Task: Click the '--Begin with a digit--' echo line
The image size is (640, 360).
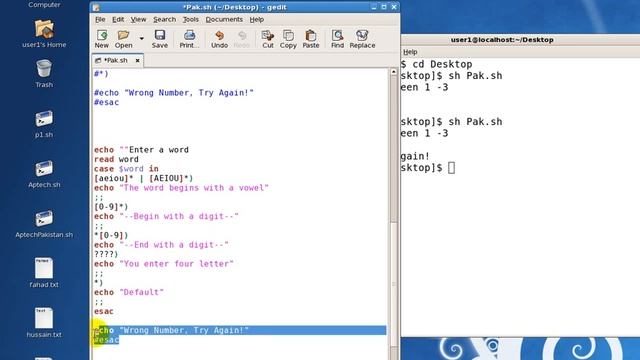Action: tap(166, 216)
